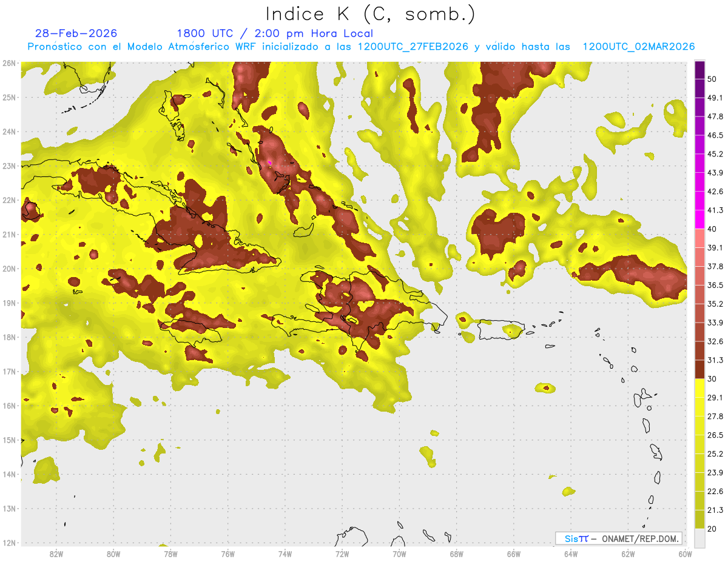Click the colorbar value '26.5'
728x562 pixels.
point(715,435)
